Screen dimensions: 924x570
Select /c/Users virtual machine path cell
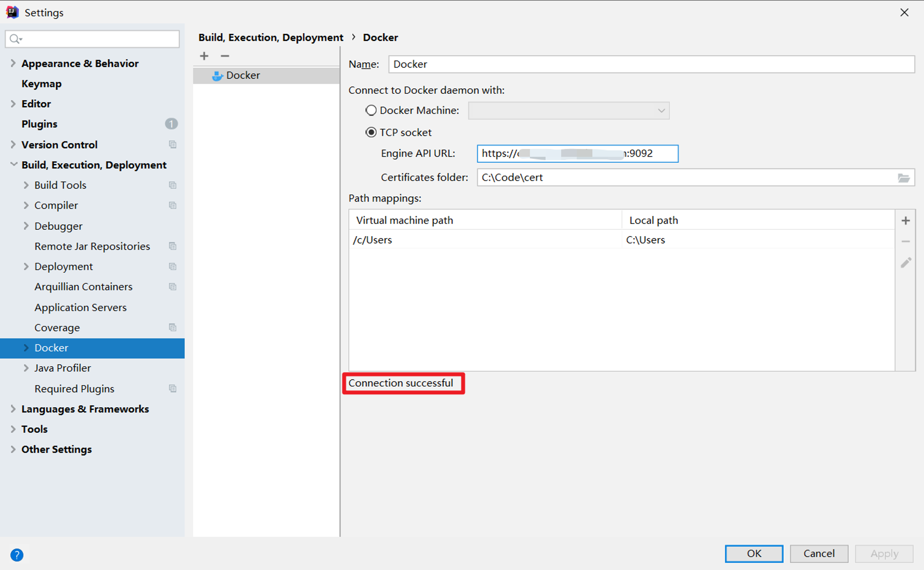coord(485,240)
